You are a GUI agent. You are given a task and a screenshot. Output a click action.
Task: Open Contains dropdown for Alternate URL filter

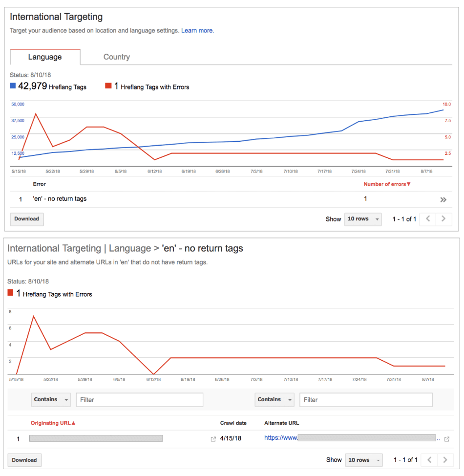[x=274, y=399]
